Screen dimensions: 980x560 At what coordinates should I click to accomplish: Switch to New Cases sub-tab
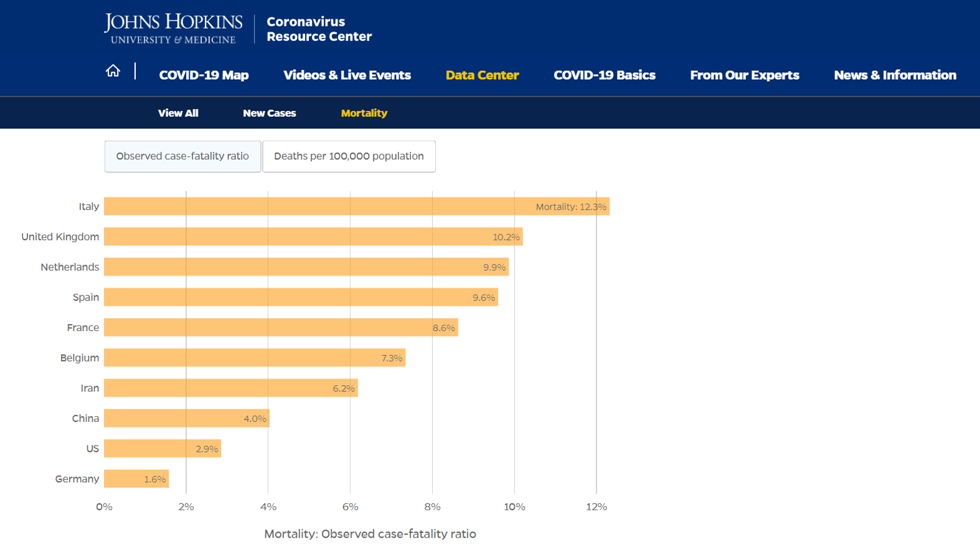click(269, 113)
